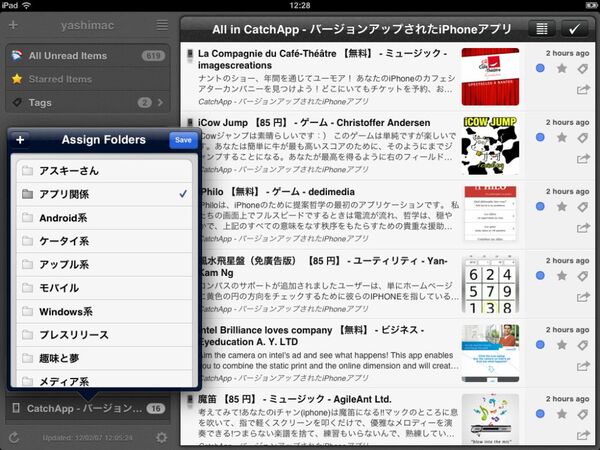Star the Philo article

(x=562, y=207)
